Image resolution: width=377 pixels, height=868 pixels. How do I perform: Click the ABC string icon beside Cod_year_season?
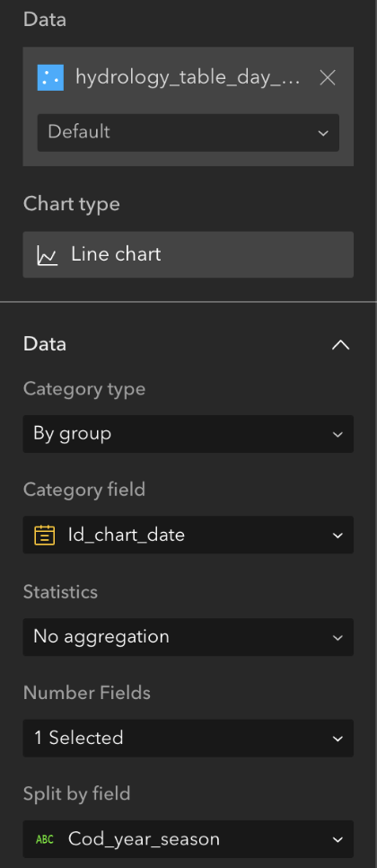[x=45, y=839]
